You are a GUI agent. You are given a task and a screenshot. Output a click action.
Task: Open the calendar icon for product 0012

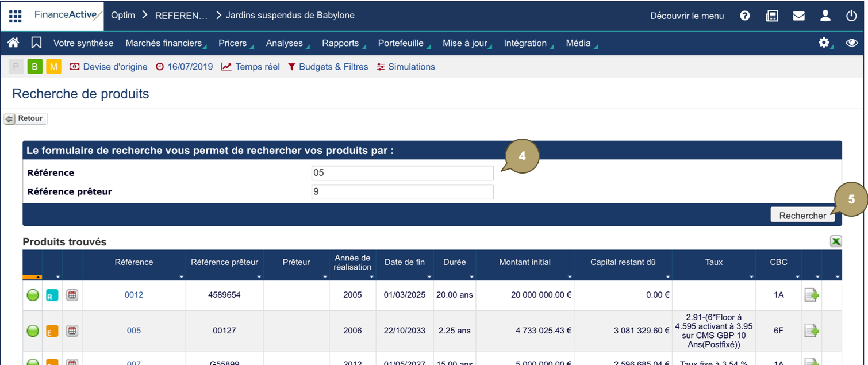[x=71, y=294]
